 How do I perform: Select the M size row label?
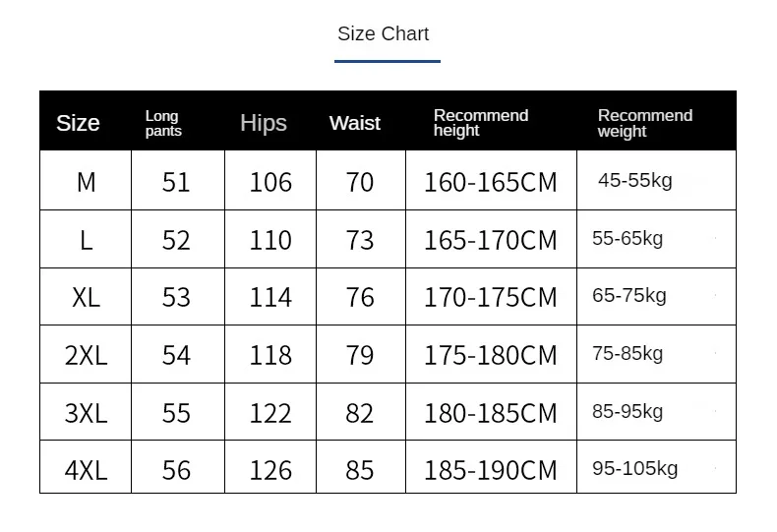point(87,182)
